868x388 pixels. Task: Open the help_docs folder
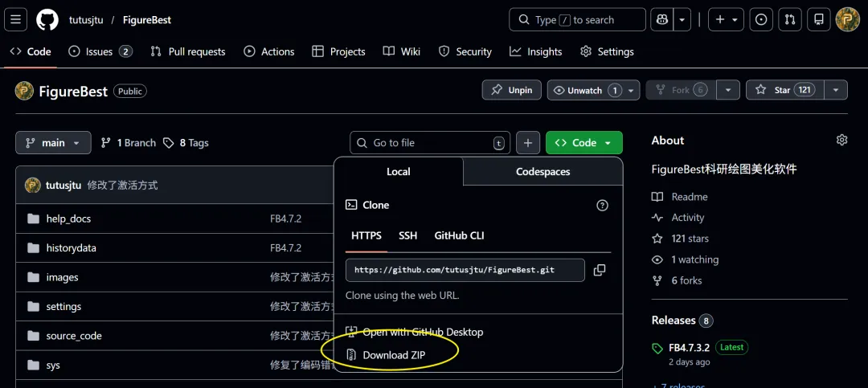point(68,219)
